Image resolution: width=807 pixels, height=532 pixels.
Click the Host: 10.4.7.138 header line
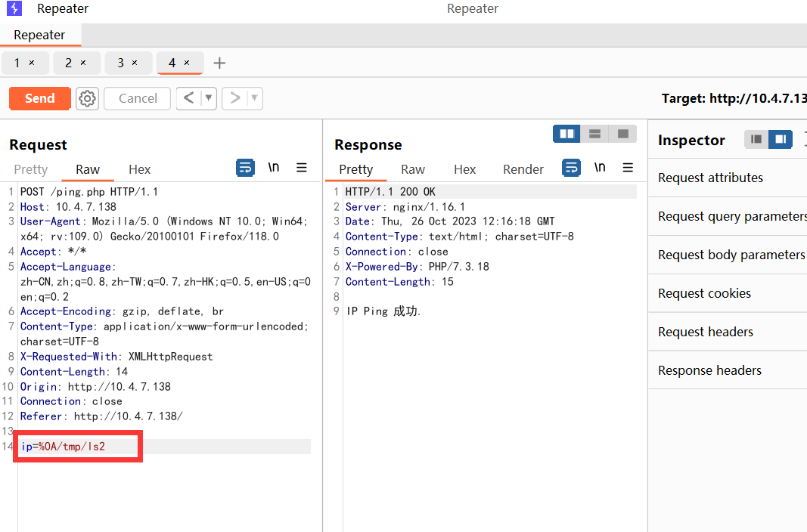click(x=69, y=206)
